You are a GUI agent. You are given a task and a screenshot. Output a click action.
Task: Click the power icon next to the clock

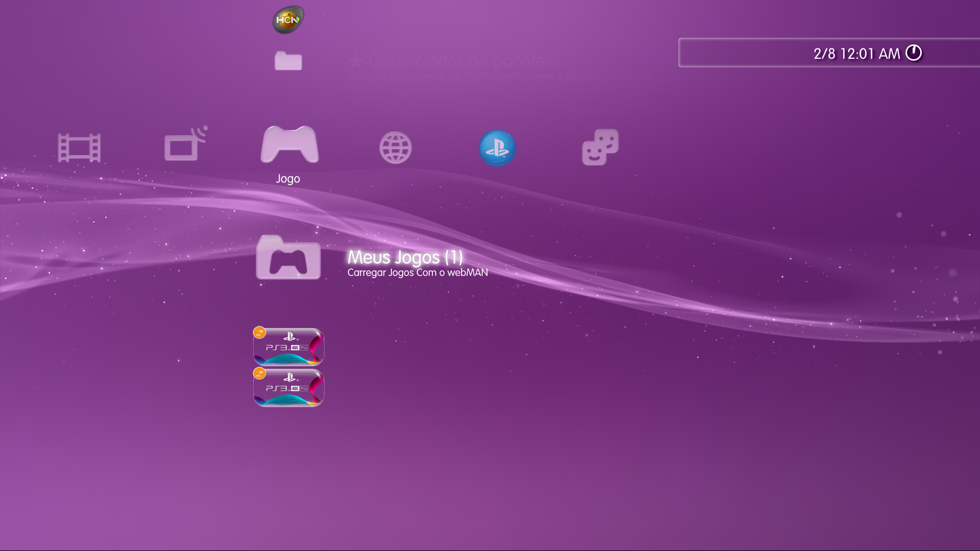pyautogui.click(x=913, y=52)
